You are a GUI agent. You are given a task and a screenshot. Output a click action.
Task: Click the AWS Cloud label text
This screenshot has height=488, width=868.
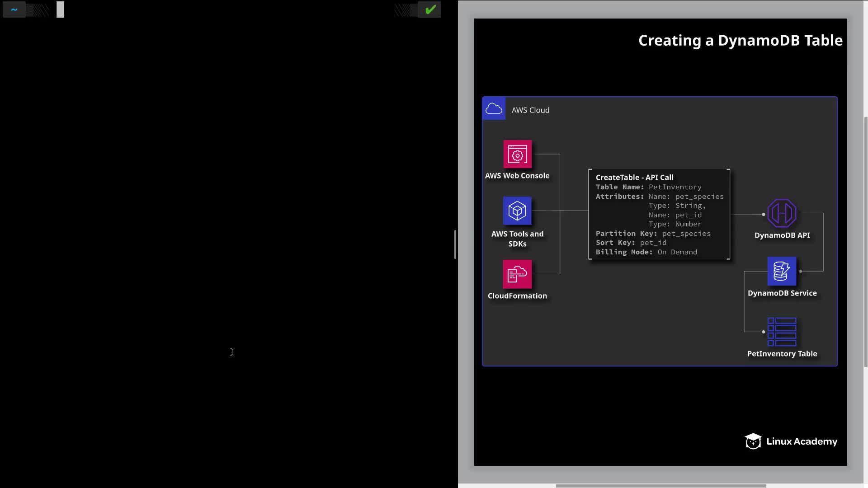(x=530, y=110)
